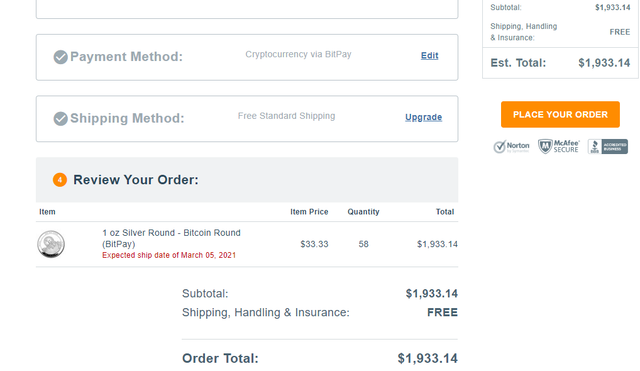This screenshot has height=371, width=640.
Task: Open the McAfee Secure badge
Action: pyautogui.click(x=558, y=147)
